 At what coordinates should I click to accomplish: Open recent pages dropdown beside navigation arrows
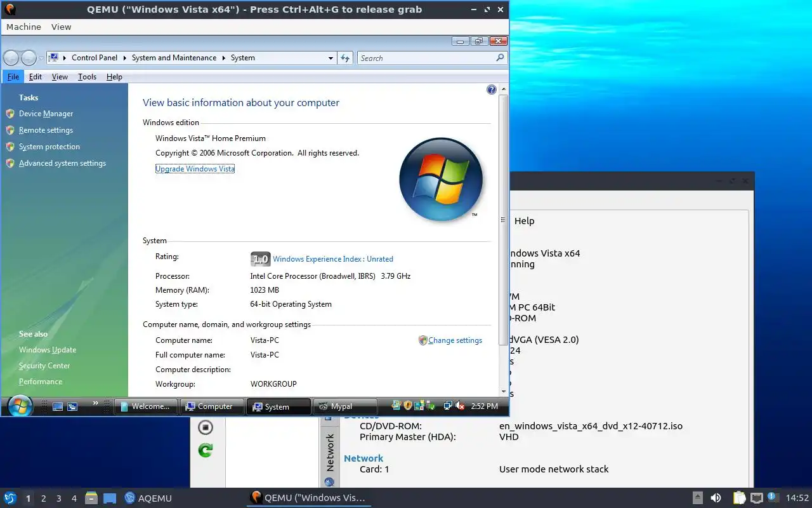pyautogui.click(x=41, y=58)
